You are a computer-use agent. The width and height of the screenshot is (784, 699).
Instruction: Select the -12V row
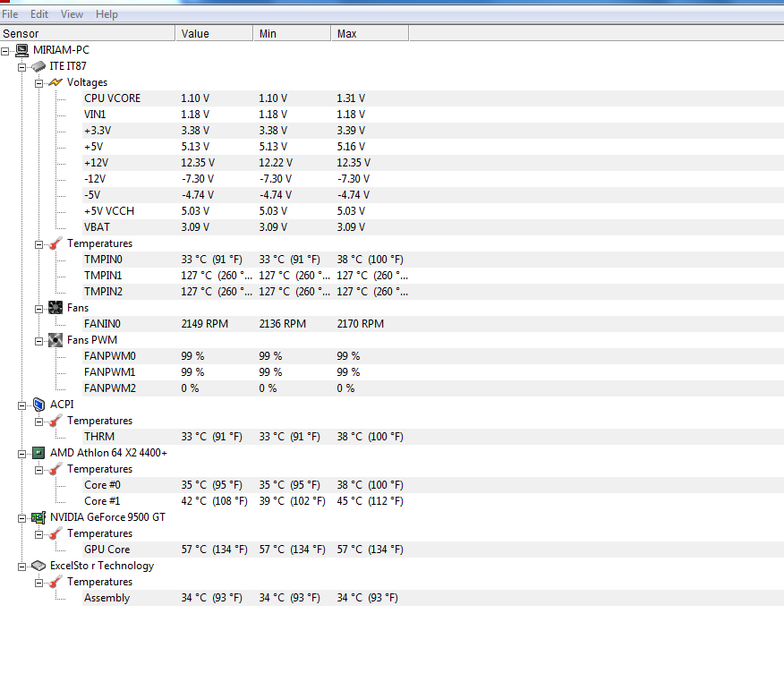pos(433,178)
